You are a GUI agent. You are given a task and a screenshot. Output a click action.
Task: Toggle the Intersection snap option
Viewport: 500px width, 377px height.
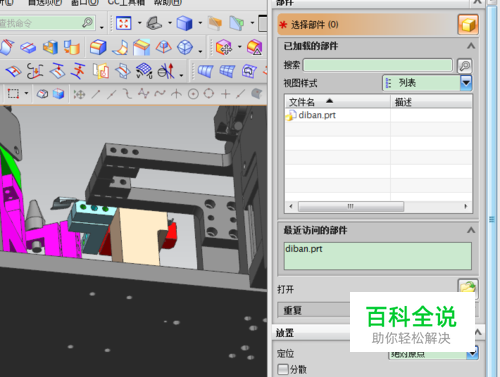(176, 94)
